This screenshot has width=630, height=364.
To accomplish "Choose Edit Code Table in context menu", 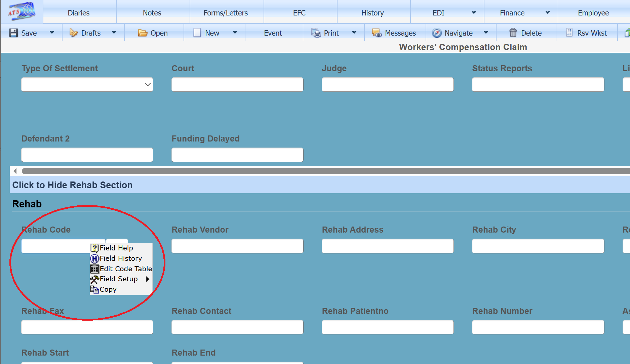I will pos(125,269).
